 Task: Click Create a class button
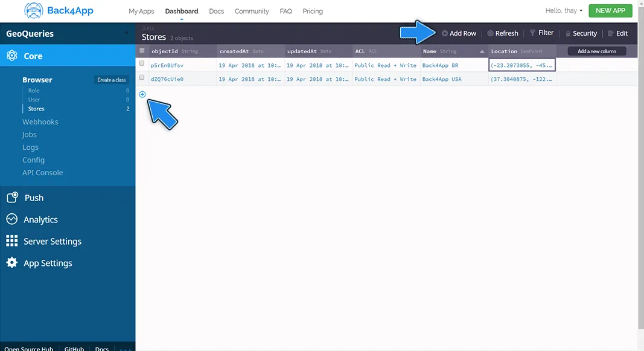click(x=111, y=80)
